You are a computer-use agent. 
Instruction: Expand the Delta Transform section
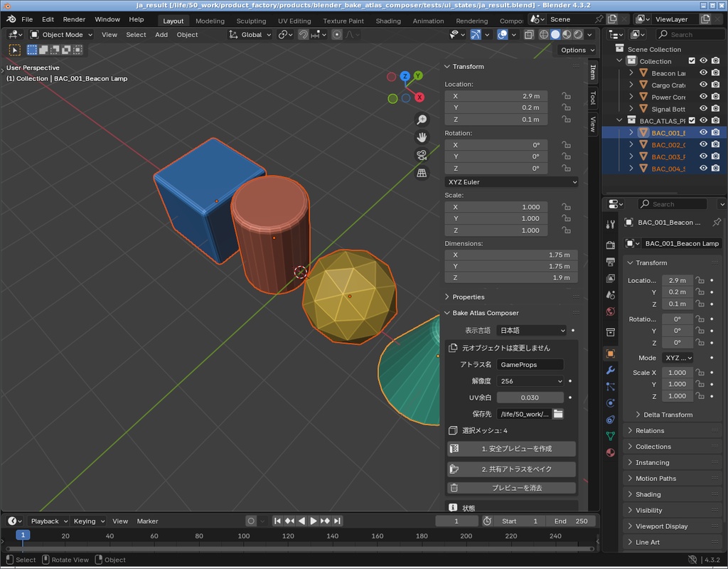[x=668, y=415]
